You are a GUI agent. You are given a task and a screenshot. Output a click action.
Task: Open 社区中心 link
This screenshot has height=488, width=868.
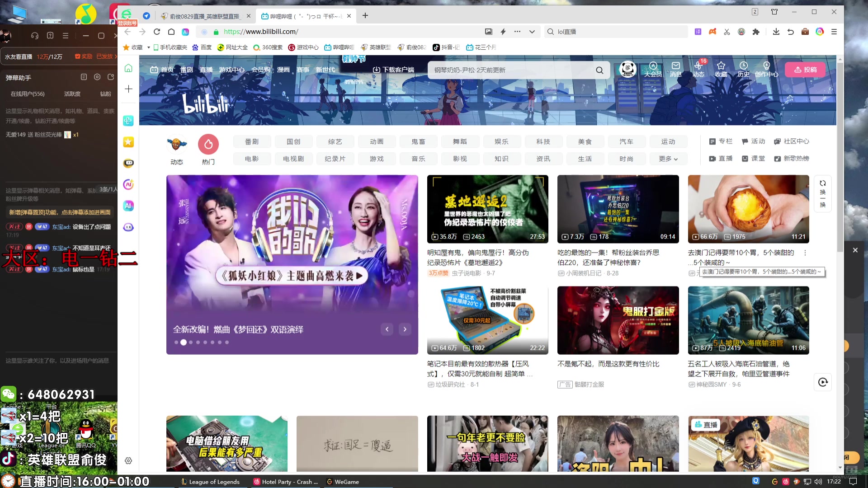792,141
